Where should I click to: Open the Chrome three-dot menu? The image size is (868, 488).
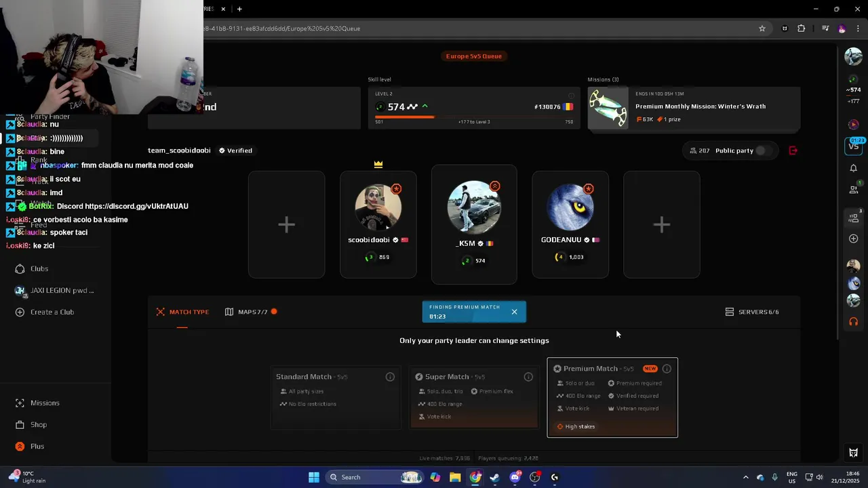pyautogui.click(x=858, y=28)
